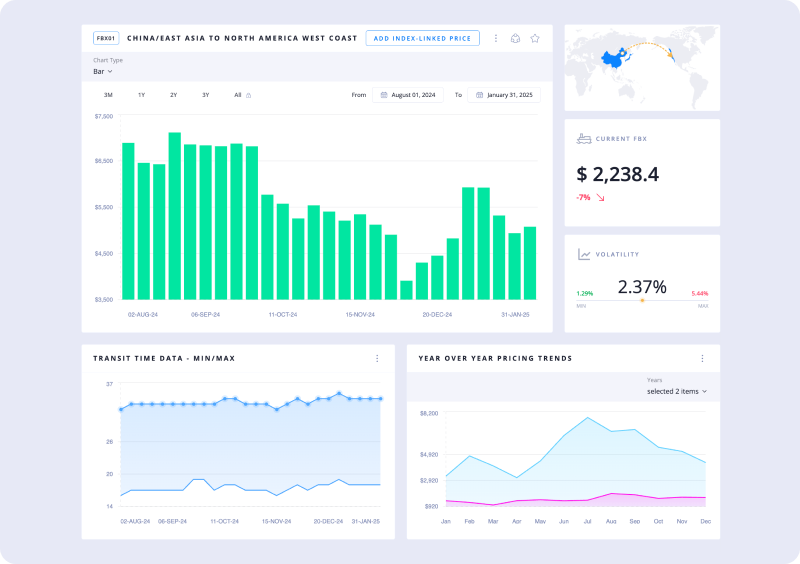Image resolution: width=800 pixels, height=564 pixels.
Task: Open the three-dot menu in the FBX01 header
Action: 496,38
